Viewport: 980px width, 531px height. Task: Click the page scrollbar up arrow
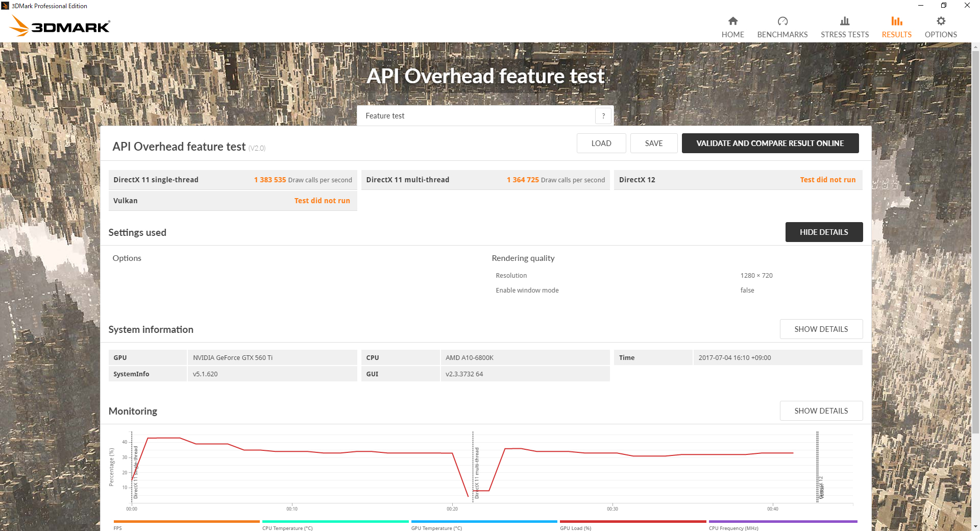click(x=975, y=47)
